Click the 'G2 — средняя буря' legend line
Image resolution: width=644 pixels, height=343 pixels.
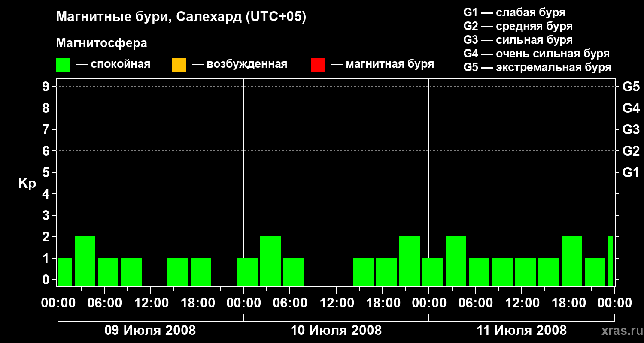tap(518, 26)
